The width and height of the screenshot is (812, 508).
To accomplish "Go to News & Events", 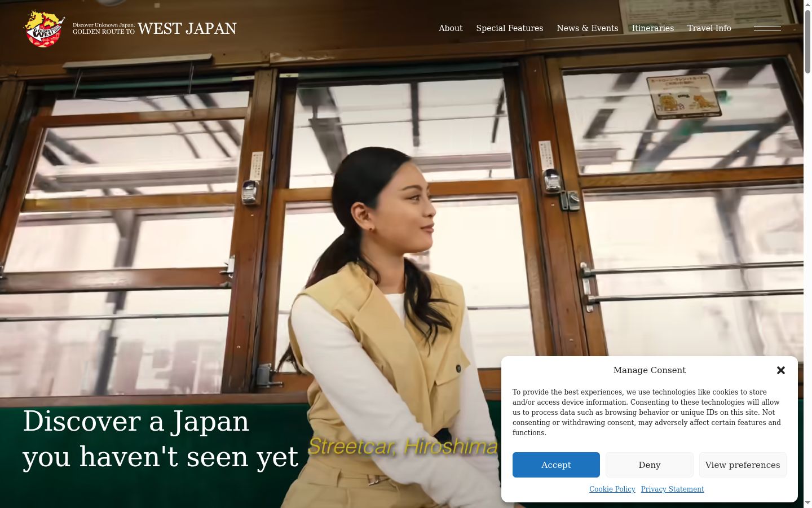I will coord(588,28).
